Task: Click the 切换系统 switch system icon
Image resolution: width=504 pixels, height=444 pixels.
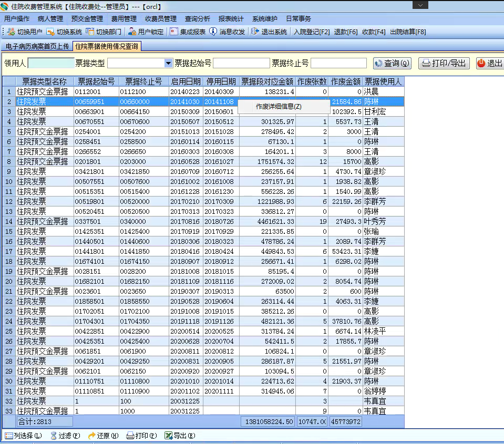Action: [50, 32]
